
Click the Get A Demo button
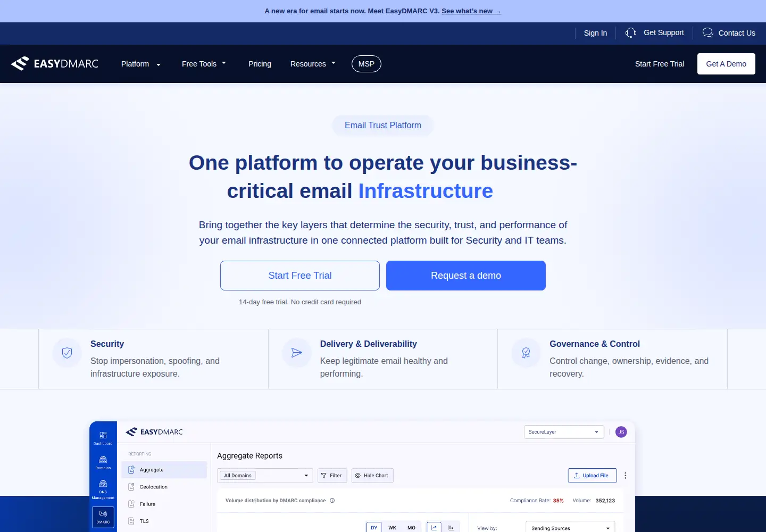726,64
